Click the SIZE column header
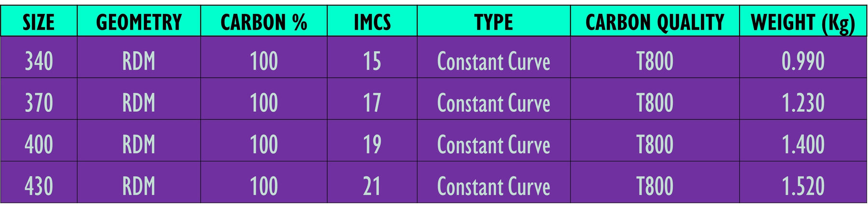 [39, 22]
